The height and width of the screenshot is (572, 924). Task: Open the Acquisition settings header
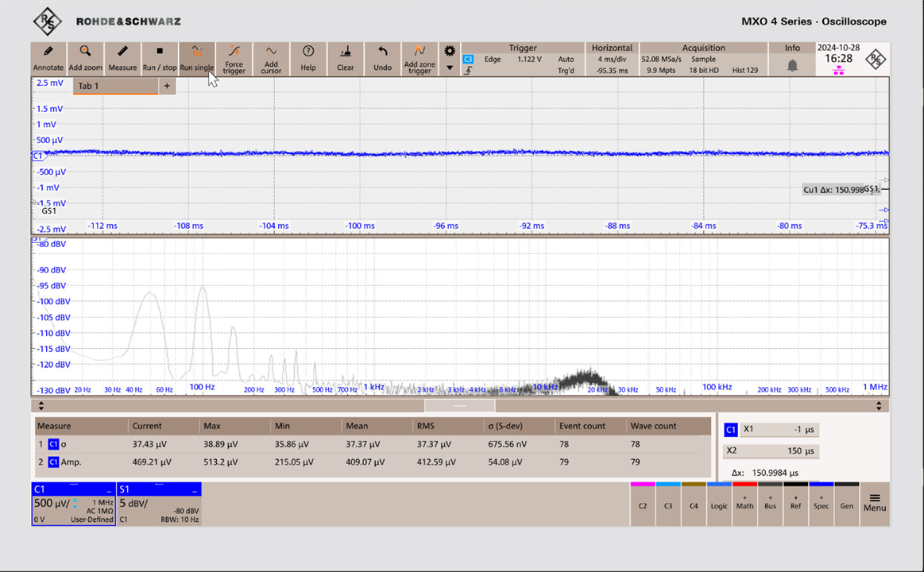704,48
